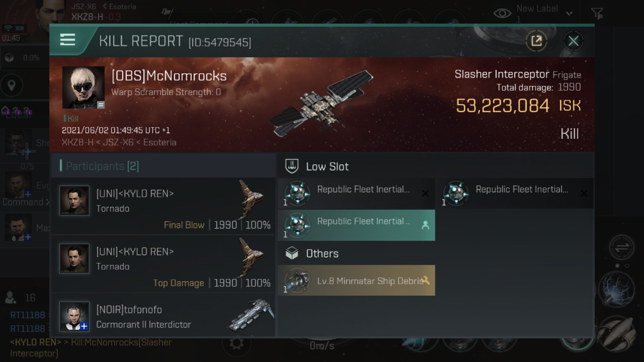
Task: Click the share kill report icon
Action: coord(536,41)
